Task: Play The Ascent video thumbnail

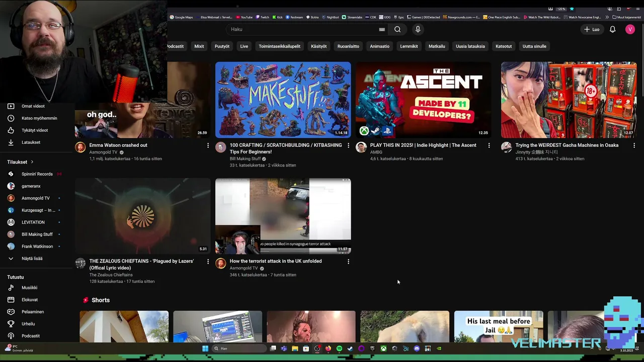Action: tap(423, 100)
